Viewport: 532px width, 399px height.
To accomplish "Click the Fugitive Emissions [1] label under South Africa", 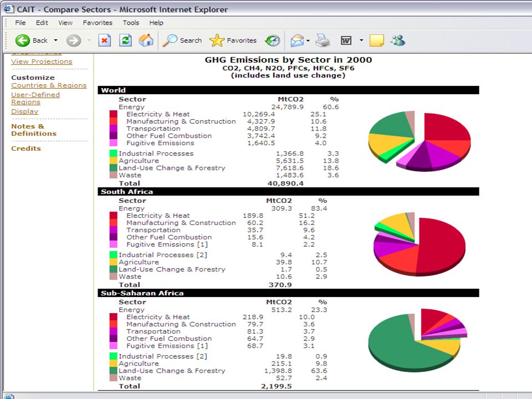I will coord(167,244).
